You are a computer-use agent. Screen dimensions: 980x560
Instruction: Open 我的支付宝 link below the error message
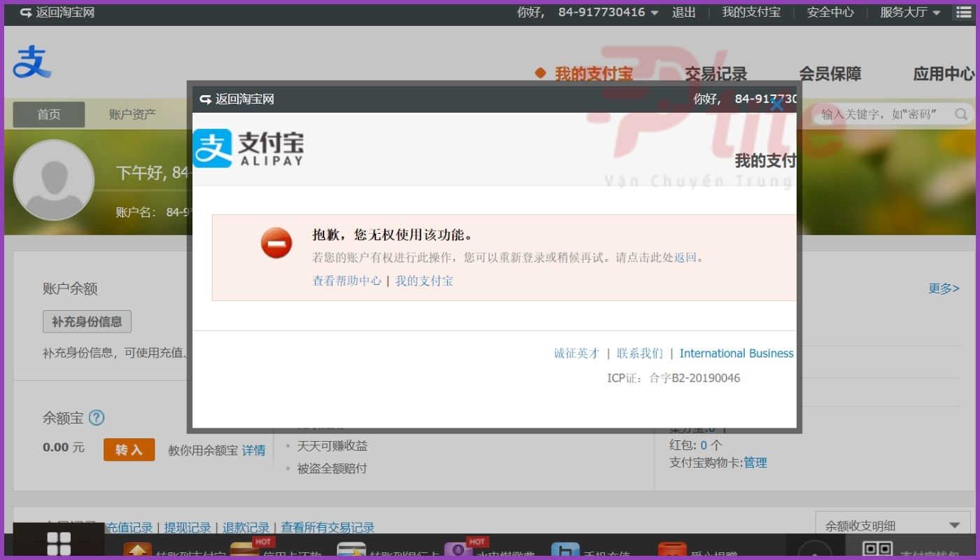click(424, 281)
